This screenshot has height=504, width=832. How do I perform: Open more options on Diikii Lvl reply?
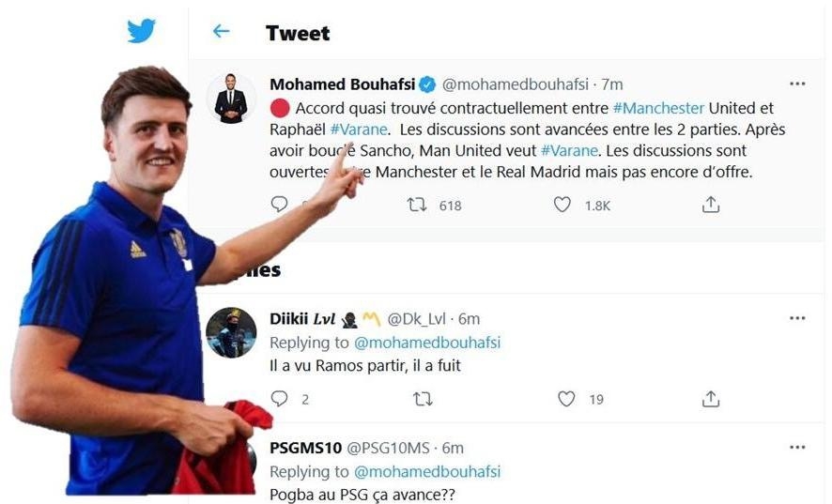point(797,318)
